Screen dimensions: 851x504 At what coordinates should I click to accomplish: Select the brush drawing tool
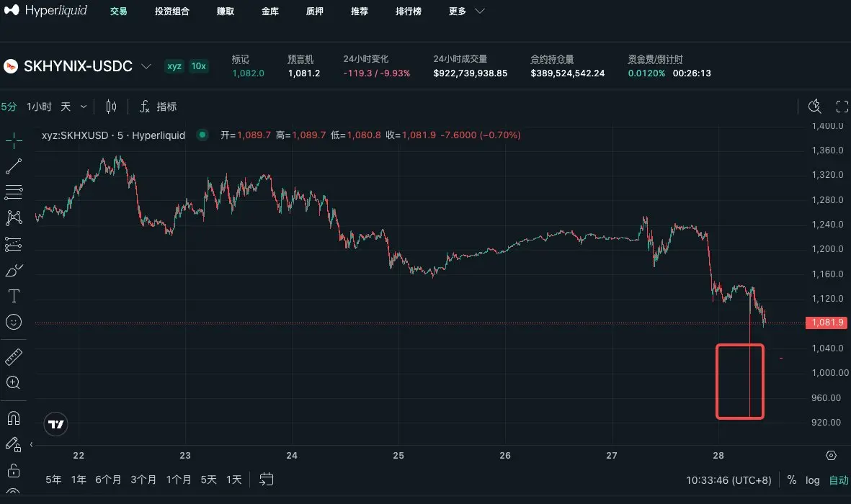pyautogui.click(x=14, y=270)
